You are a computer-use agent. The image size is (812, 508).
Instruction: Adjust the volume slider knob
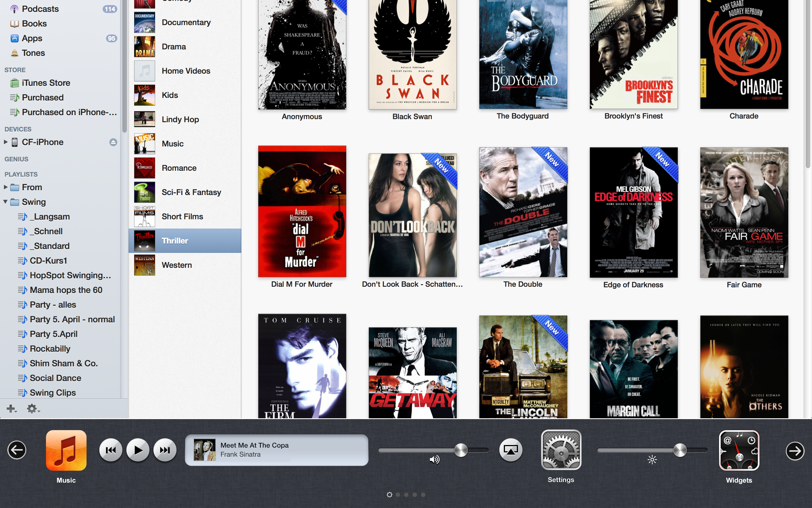(461, 450)
